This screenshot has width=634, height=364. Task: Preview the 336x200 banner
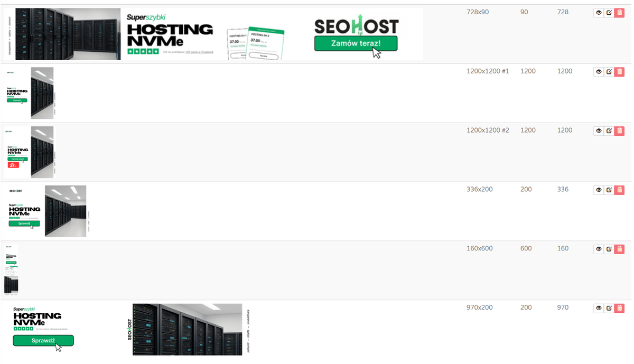click(x=599, y=190)
